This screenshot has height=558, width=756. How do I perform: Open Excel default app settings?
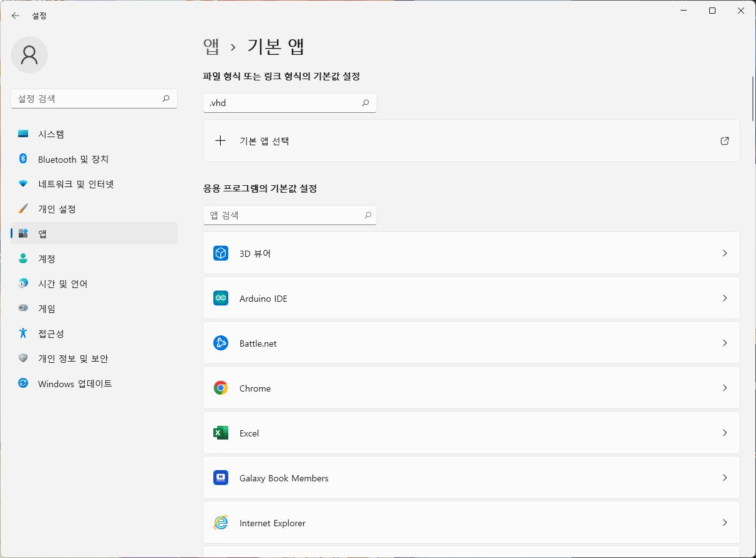point(472,433)
